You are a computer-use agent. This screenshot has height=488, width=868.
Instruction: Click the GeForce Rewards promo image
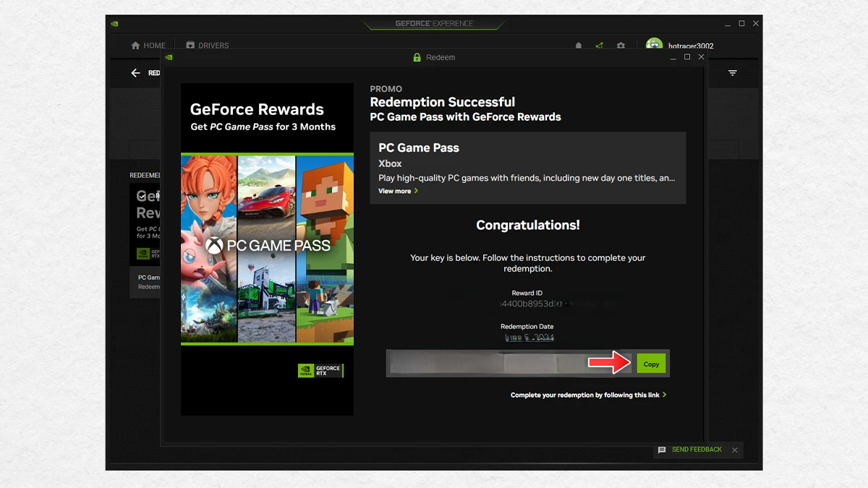click(x=267, y=249)
